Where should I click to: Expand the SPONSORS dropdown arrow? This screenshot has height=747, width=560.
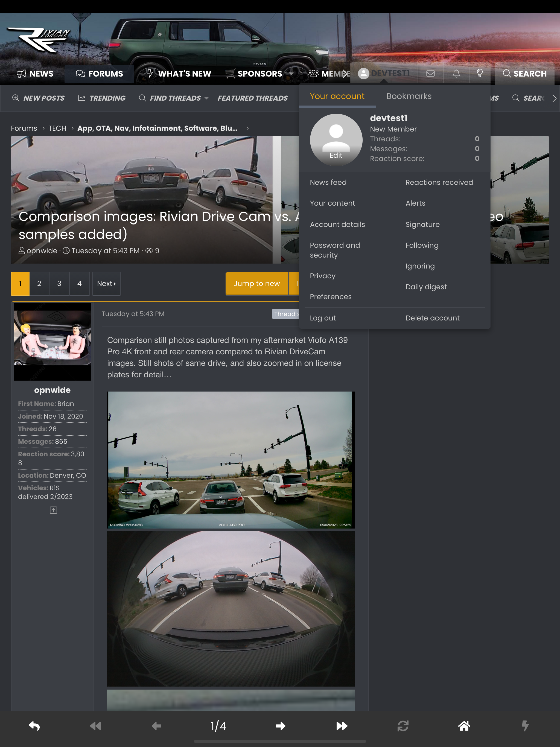click(291, 74)
